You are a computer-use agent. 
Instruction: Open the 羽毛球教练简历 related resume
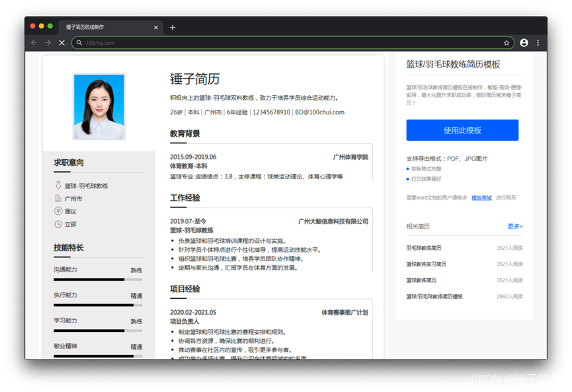point(424,248)
